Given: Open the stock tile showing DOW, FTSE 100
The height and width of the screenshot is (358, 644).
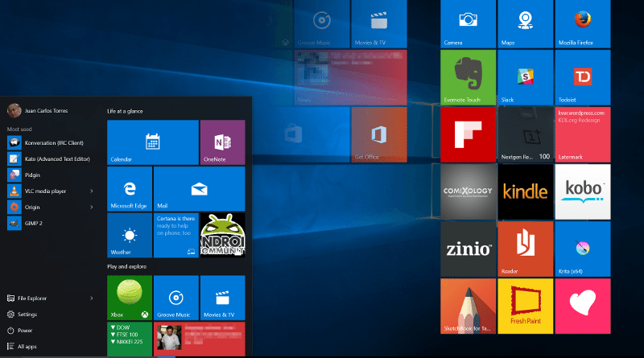Looking at the screenshot, I should (130, 339).
